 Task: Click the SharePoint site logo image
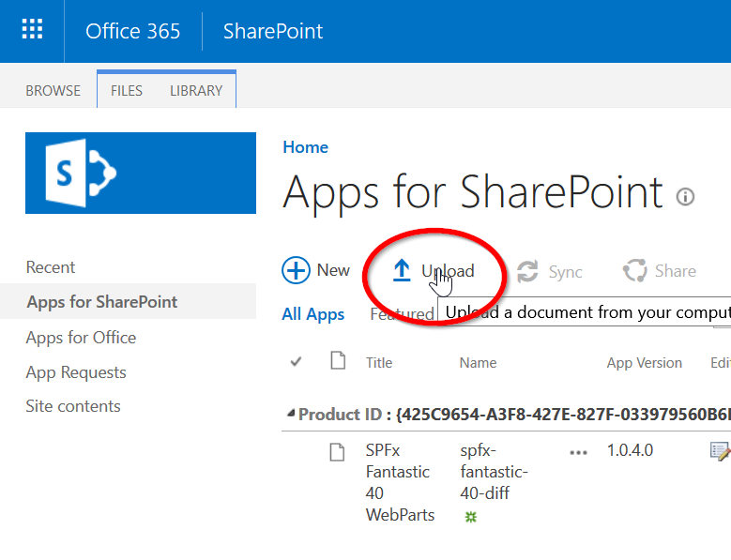(x=141, y=173)
